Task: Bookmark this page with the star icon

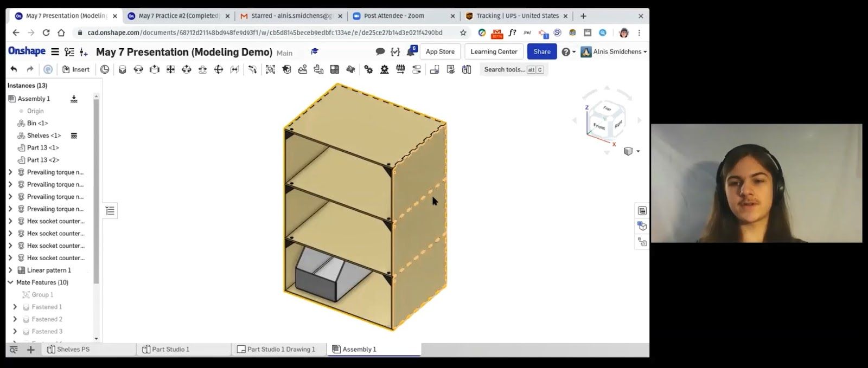Action: click(x=463, y=33)
